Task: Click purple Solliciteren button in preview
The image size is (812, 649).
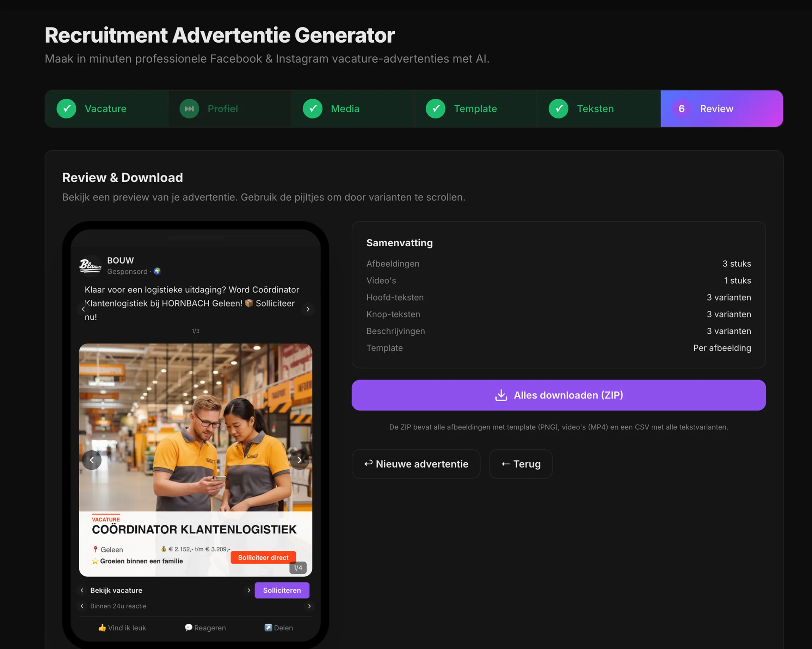Action: [x=282, y=590]
